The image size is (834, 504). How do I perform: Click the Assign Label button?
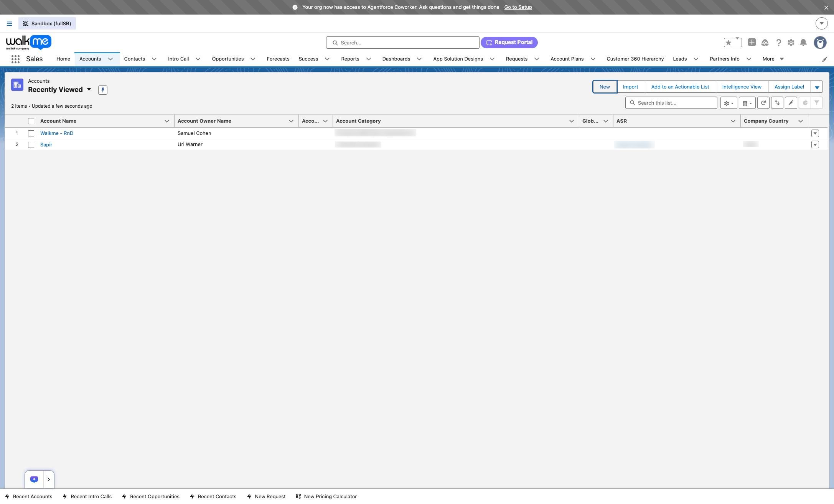tap(789, 87)
